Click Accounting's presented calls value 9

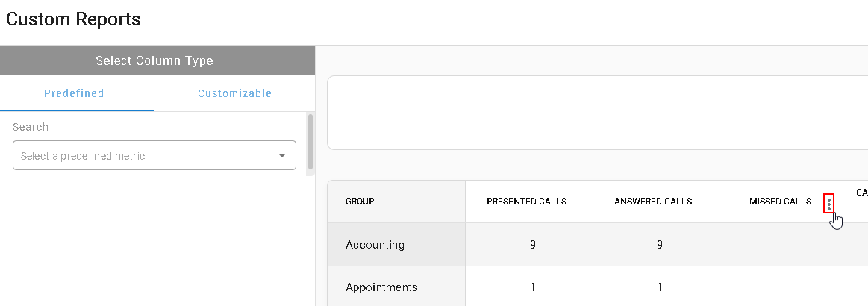point(533,245)
